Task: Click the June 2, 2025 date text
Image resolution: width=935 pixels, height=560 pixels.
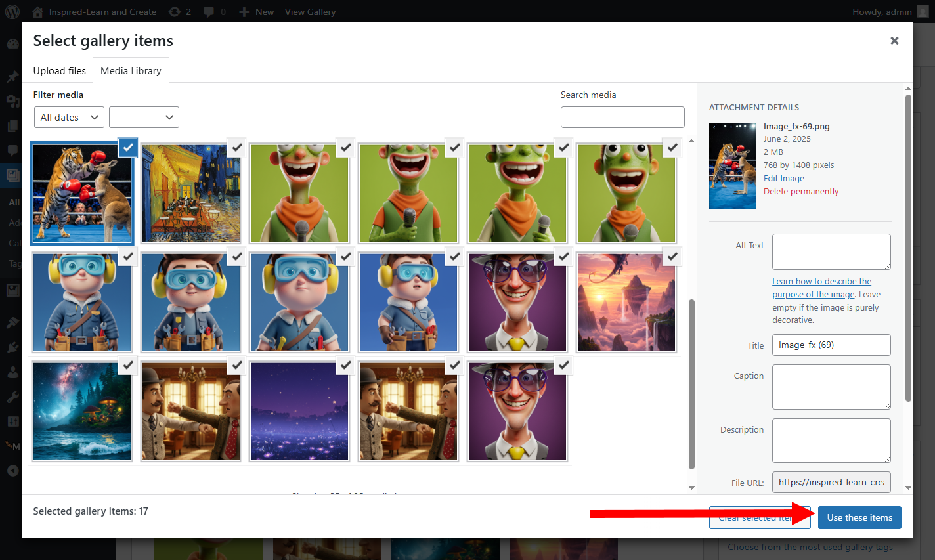Action: (787, 139)
